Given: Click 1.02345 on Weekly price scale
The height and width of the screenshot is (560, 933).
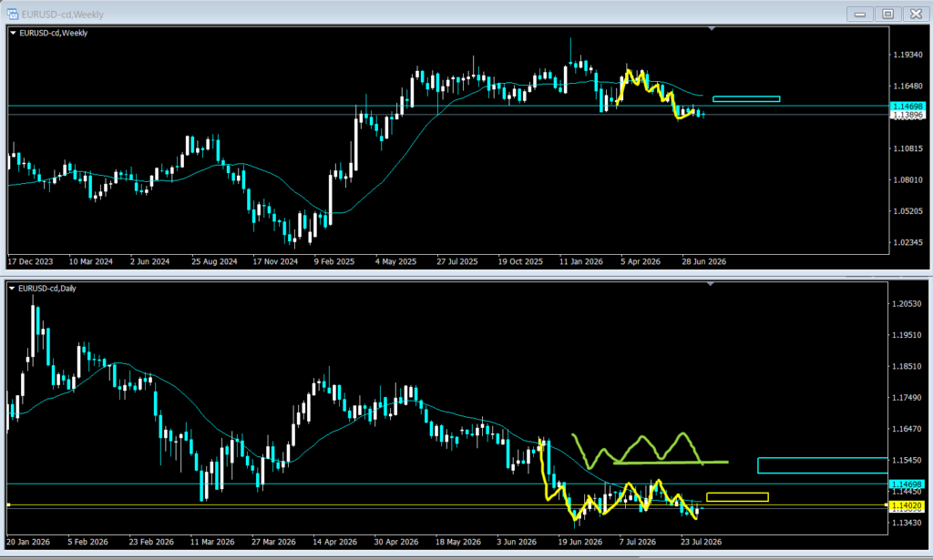Looking at the screenshot, I should [x=908, y=242].
